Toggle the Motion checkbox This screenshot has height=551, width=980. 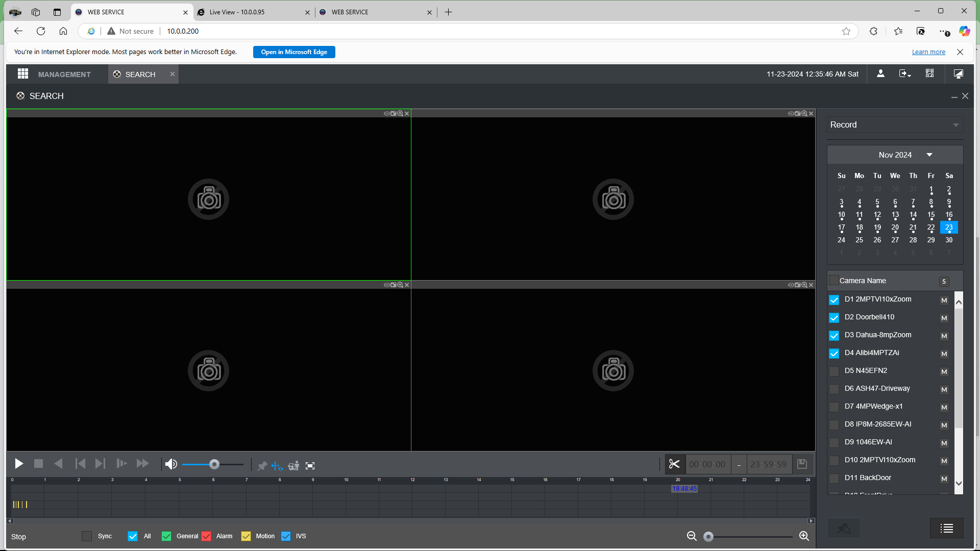[x=246, y=536]
